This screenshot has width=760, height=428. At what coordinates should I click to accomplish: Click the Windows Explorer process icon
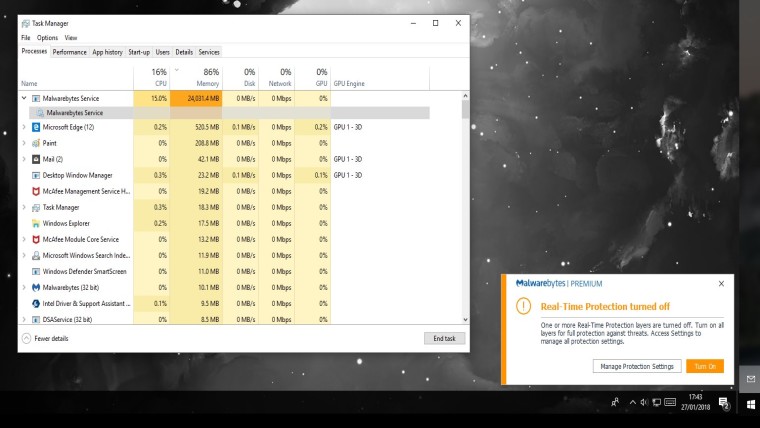click(36, 223)
